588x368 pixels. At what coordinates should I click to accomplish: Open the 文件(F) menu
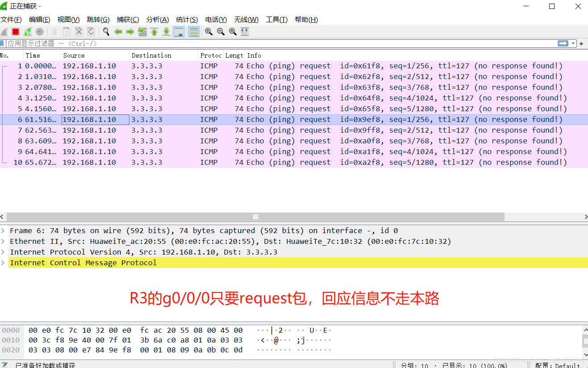point(11,20)
